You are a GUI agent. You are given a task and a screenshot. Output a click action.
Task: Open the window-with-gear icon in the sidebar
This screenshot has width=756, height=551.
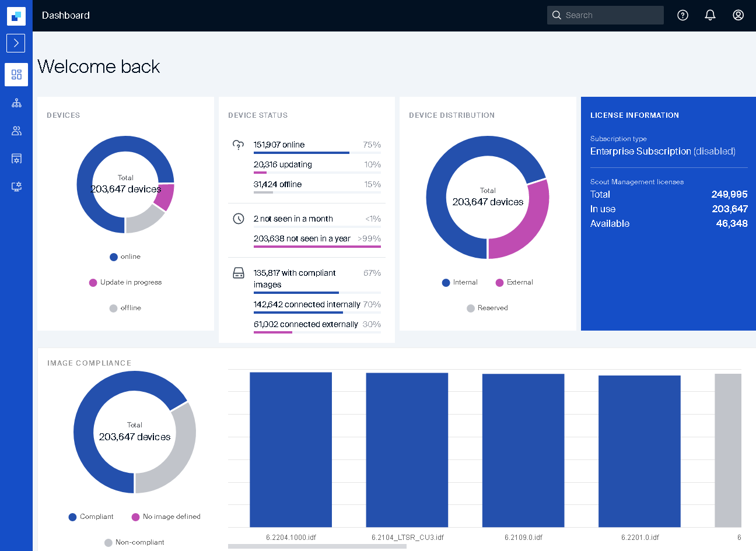pos(16,159)
